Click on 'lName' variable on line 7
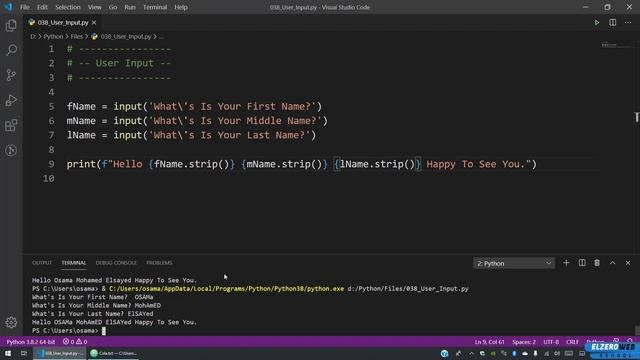This screenshot has width=640, height=360. tap(81, 135)
